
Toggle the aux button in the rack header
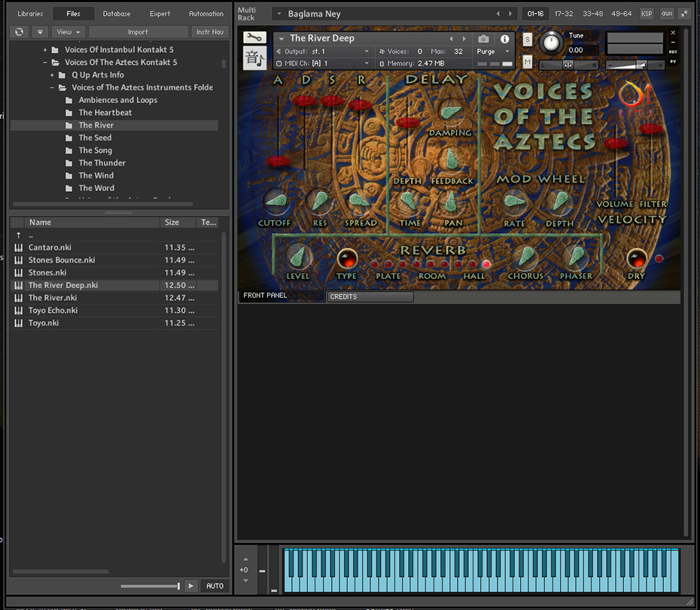[x=667, y=14]
